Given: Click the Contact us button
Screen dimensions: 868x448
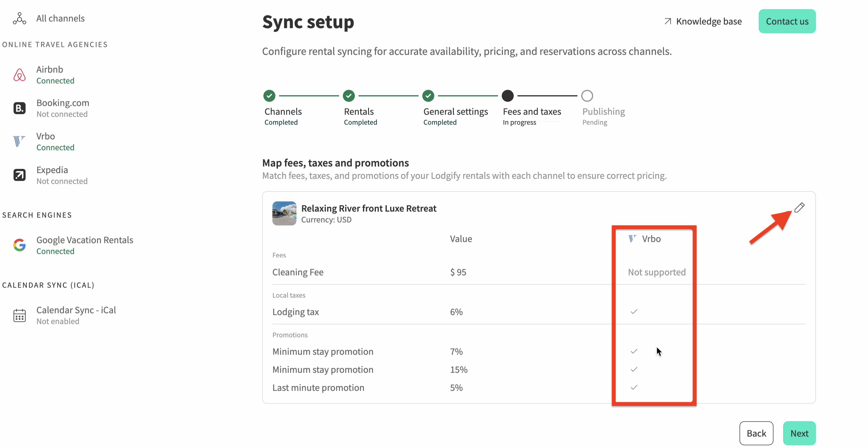Looking at the screenshot, I should click(787, 21).
